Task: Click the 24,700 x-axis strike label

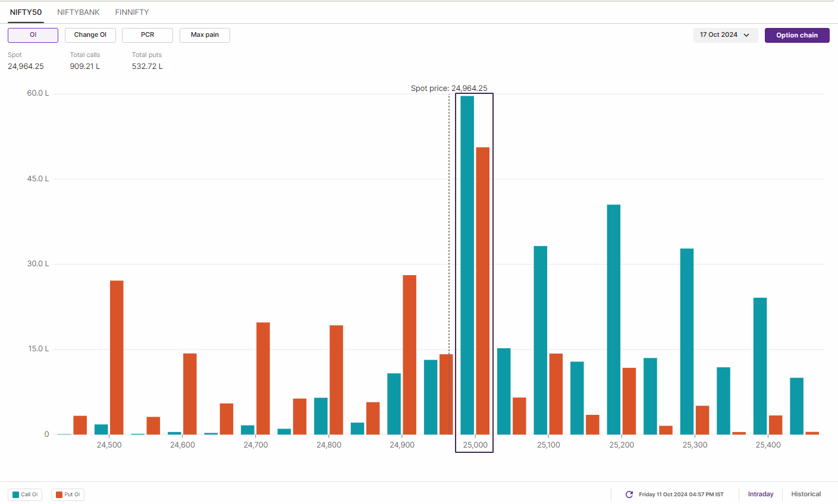Action: click(256, 445)
